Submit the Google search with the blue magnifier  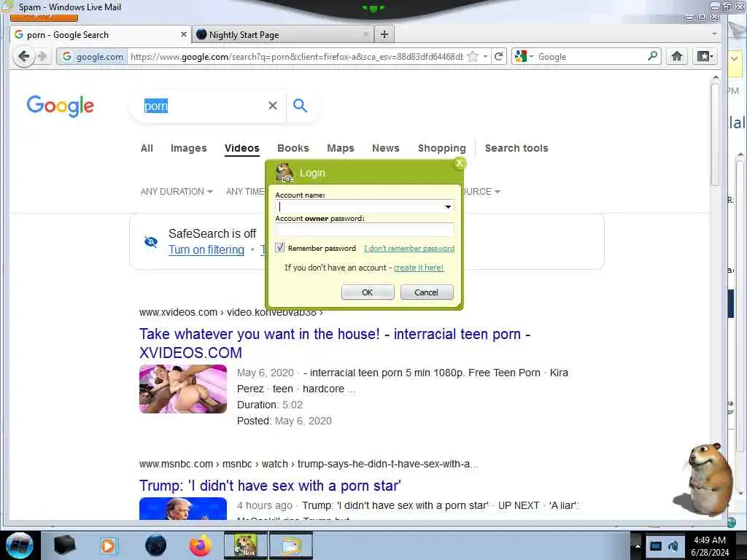(300, 105)
